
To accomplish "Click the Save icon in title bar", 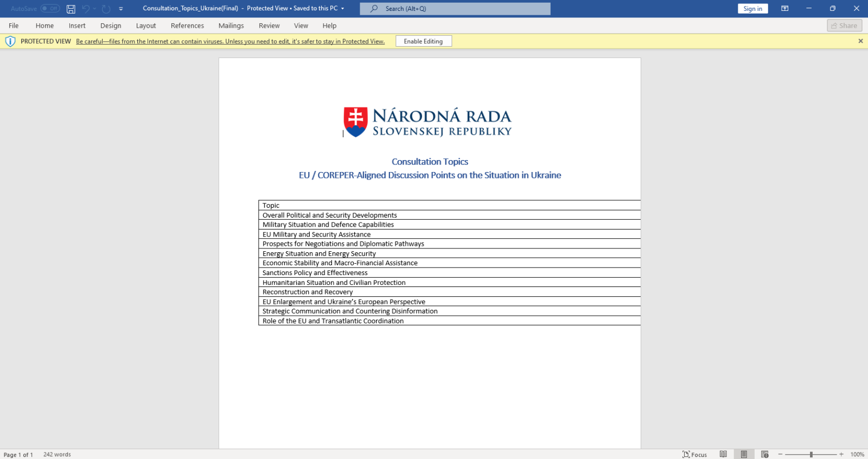I will click(x=71, y=9).
